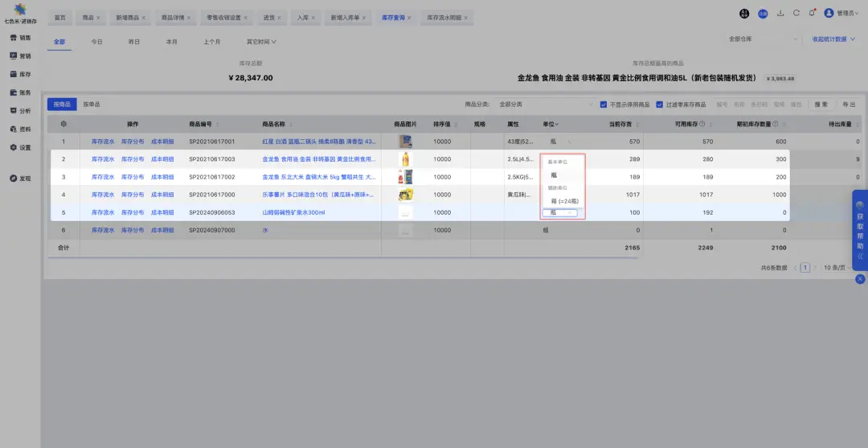Image resolution: width=868 pixels, height=448 pixels.
Task: Click the help icon beside 可用库存
Action: pyautogui.click(x=702, y=124)
